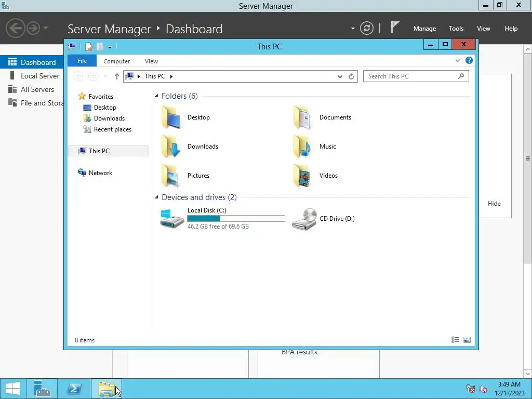
Task: Launch PowerShell from the taskbar
Action: tap(74, 389)
